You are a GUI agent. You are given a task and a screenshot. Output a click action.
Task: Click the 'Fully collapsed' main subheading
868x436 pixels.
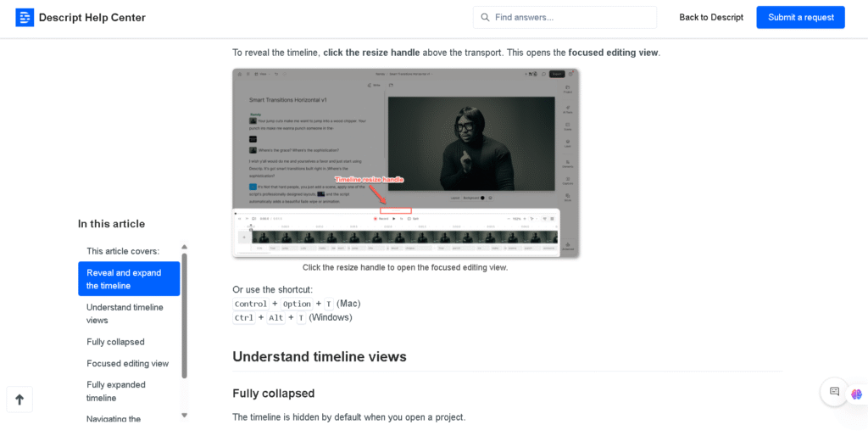point(274,394)
